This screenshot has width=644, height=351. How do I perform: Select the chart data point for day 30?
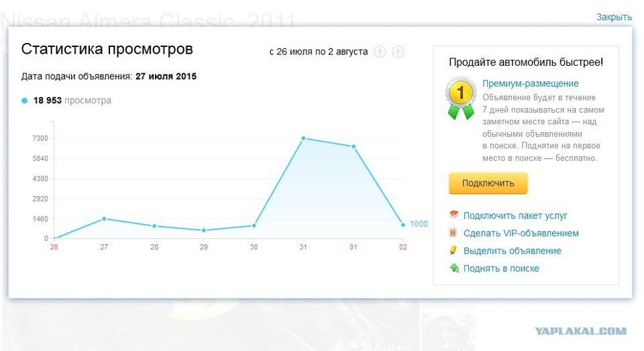pos(254,225)
